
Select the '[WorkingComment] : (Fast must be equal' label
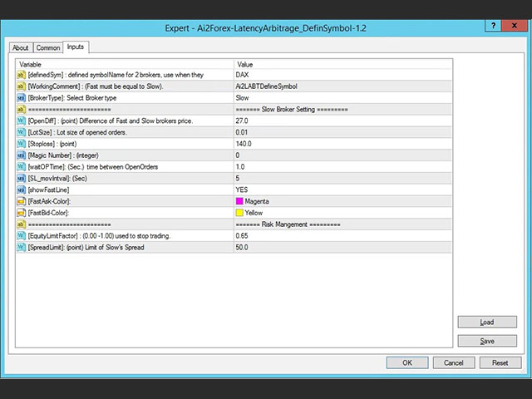pos(96,86)
